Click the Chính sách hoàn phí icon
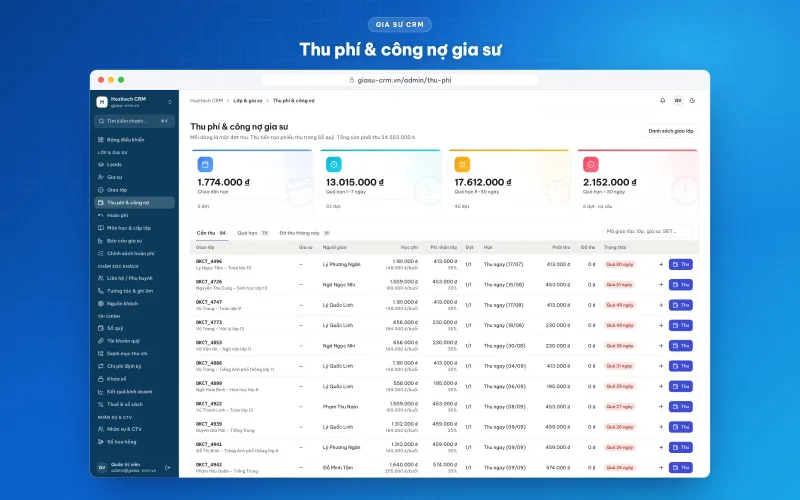The height and width of the screenshot is (500, 800). pyautogui.click(x=101, y=254)
